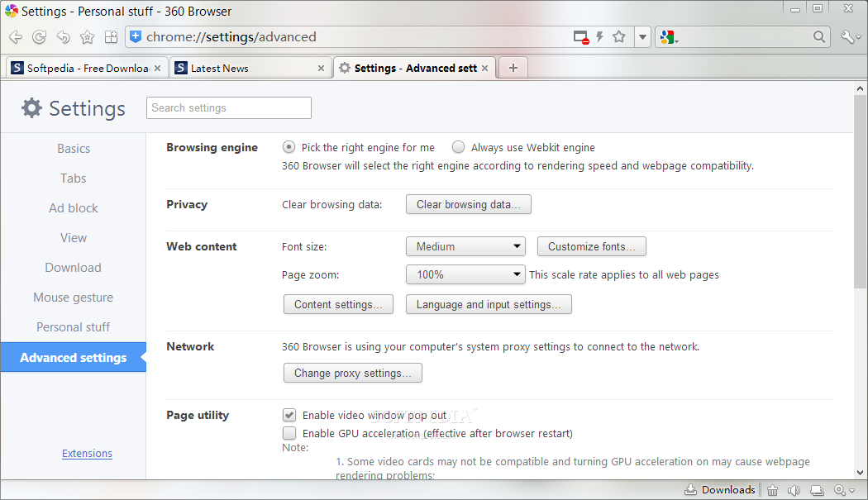Click the undo closed tab arrow icon
Image resolution: width=868 pixels, height=500 pixels.
tap(64, 37)
